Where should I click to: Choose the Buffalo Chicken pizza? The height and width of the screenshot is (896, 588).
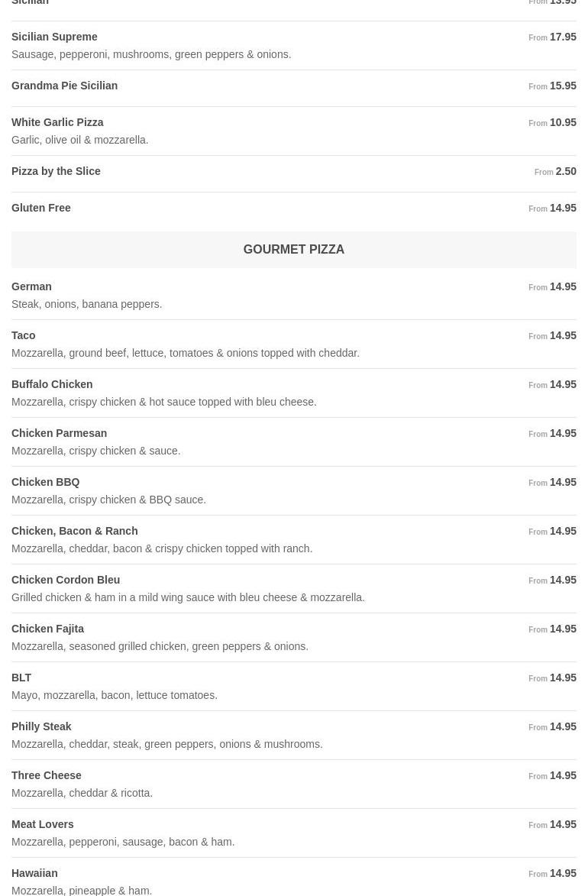click(52, 384)
